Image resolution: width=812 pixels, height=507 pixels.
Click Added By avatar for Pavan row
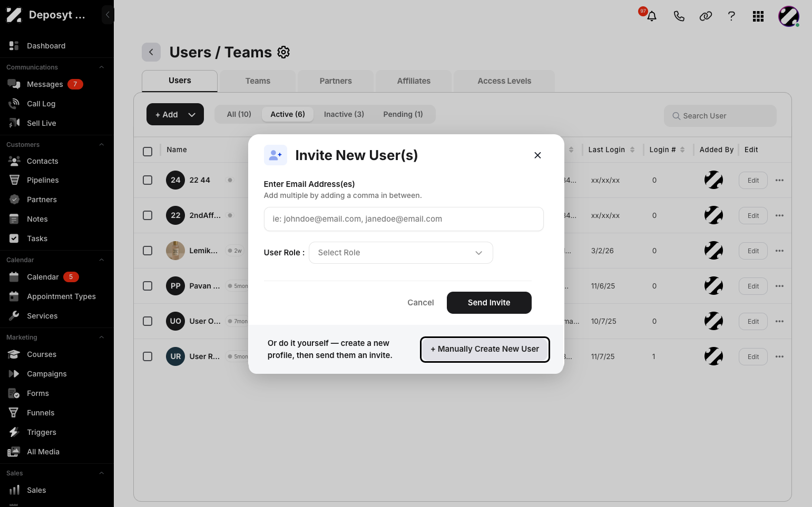pyautogui.click(x=713, y=286)
